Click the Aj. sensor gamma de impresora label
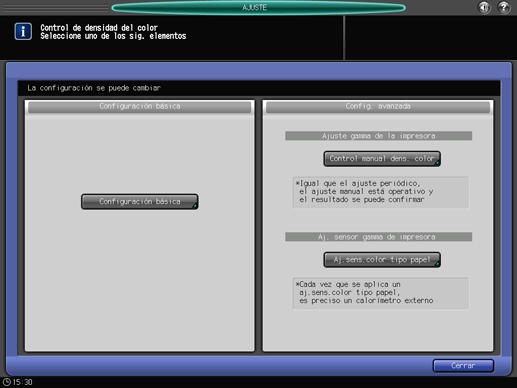 coord(378,237)
